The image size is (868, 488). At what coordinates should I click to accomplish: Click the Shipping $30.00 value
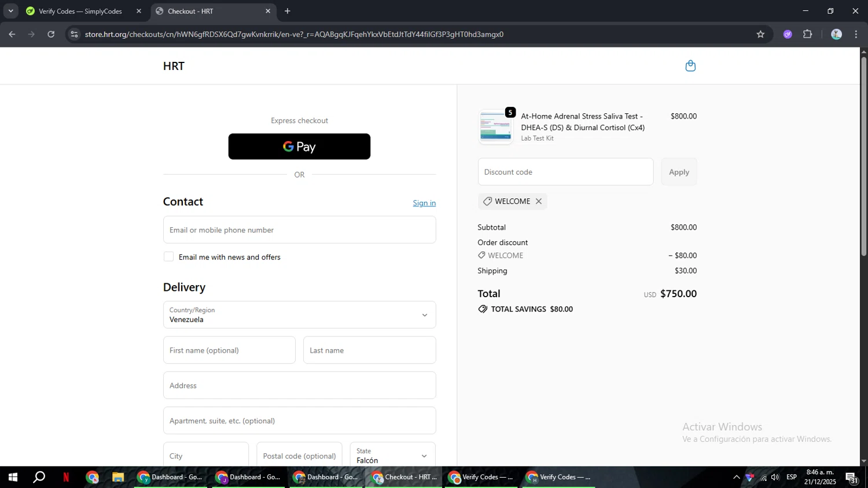click(x=686, y=271)
